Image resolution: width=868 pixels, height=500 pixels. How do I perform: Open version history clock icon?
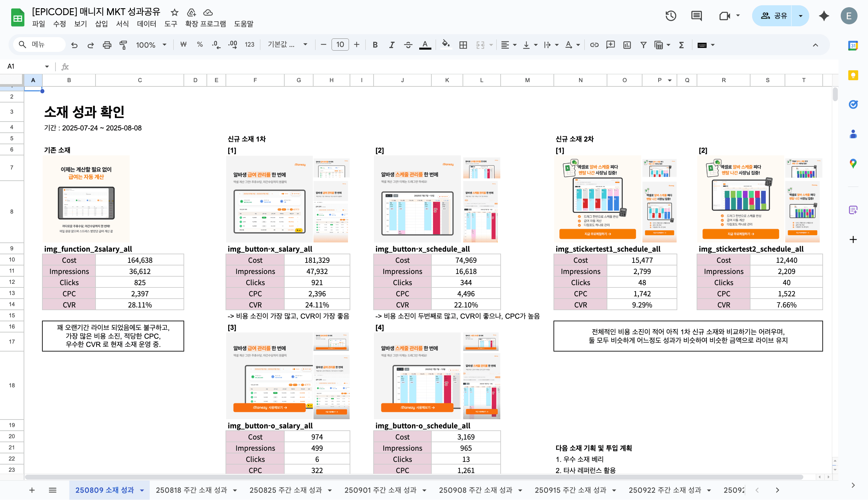tap(670, 16)
